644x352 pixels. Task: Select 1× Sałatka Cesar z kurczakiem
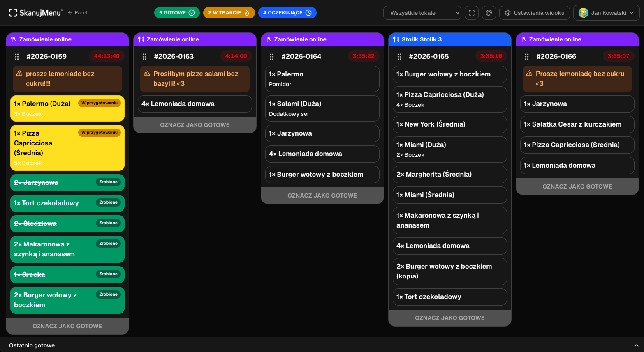tap(577, 124)
